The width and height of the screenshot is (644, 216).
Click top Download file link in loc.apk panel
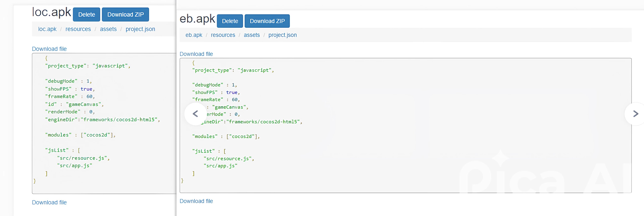[x=49, y=49]
